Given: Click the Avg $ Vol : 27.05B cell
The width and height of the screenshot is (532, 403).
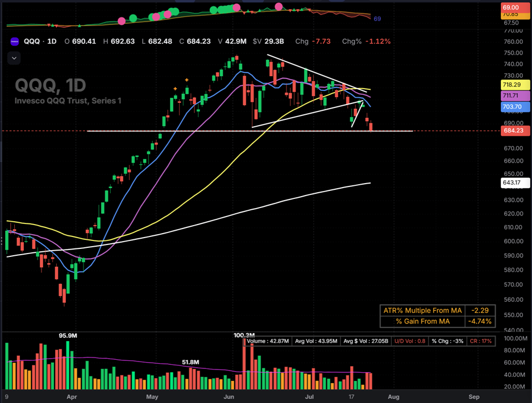Looking at the screenshot, I should [x=366, y=341].
